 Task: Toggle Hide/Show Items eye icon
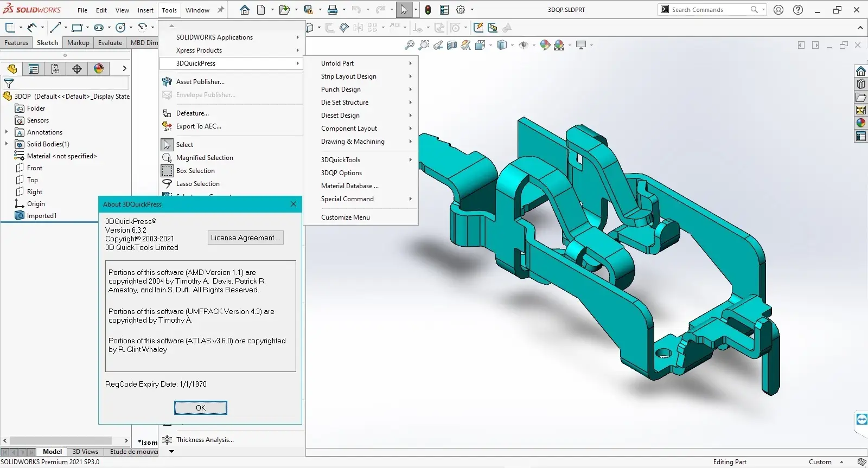[x=524, y=45]
